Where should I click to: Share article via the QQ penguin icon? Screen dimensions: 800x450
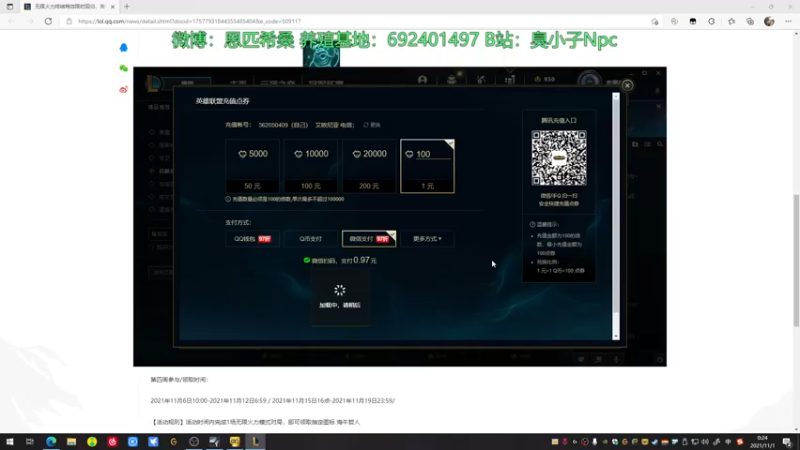click(123, 47)
